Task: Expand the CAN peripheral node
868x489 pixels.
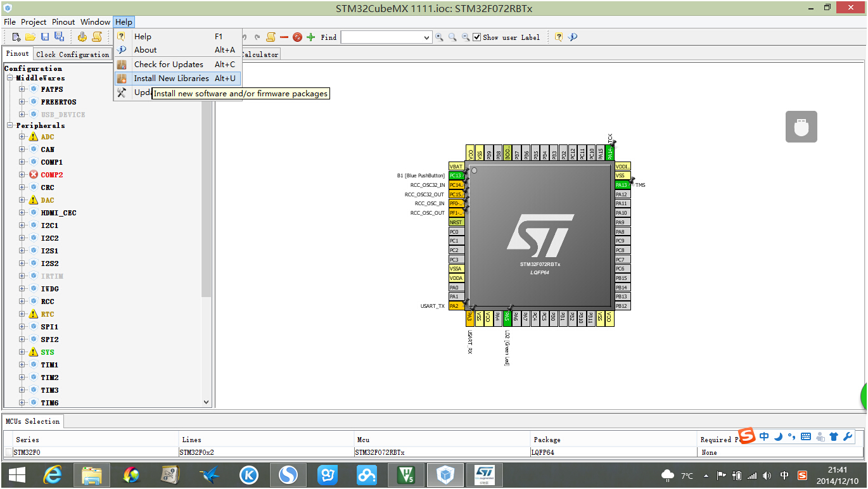Action: coord(22,149)
